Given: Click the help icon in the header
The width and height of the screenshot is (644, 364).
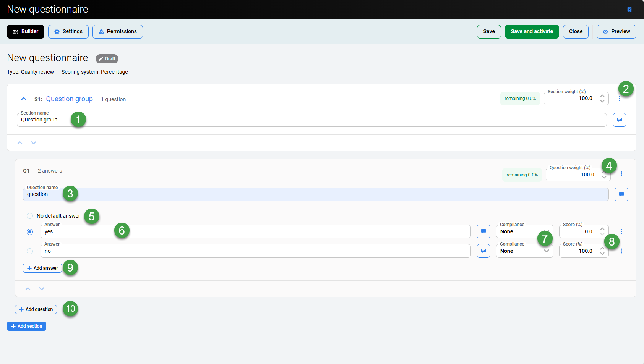Looking at the screenshot, I should point(629,10).
